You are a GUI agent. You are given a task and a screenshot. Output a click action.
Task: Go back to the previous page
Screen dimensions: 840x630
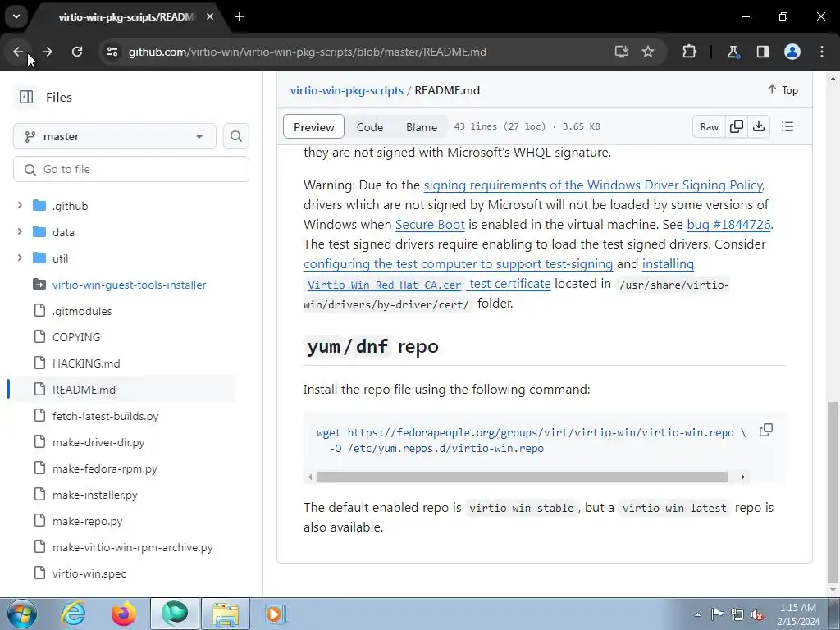tap(18, 52)
